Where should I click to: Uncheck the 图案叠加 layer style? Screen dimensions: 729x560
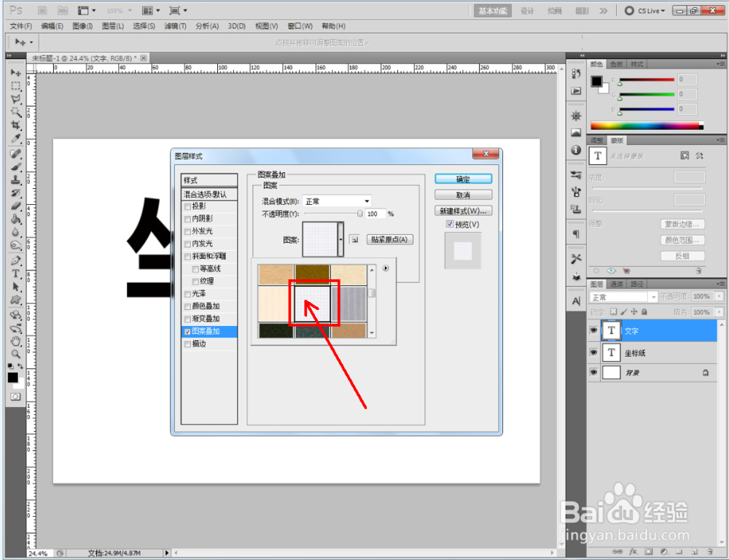[187, 330]
